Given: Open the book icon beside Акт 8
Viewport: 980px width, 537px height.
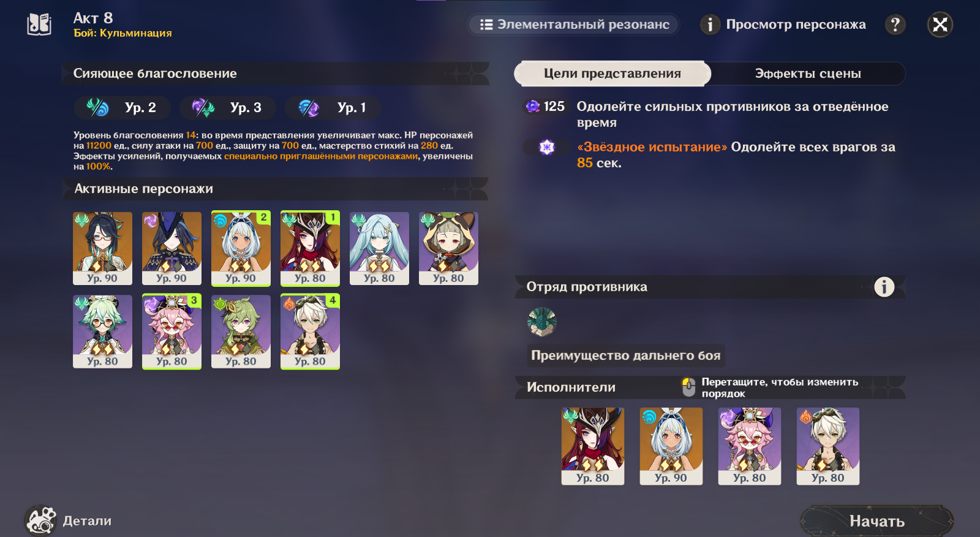Looking at the screenshot, I should click(39, 25).
